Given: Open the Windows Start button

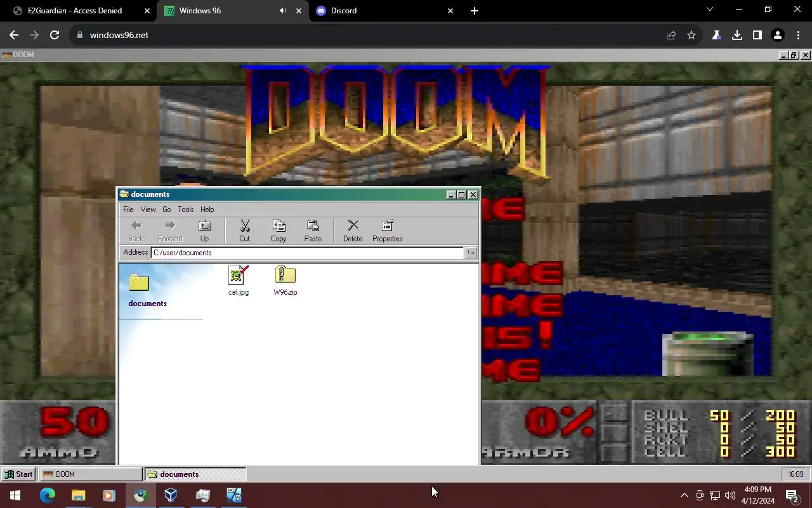Looking at the screenshot, I should click(x=15, y=495).
